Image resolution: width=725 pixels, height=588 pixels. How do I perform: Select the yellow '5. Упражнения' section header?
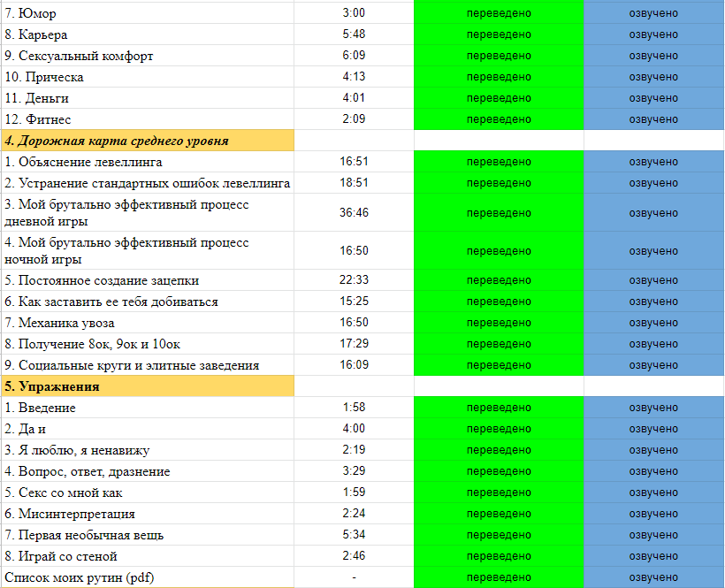point(147,386)
